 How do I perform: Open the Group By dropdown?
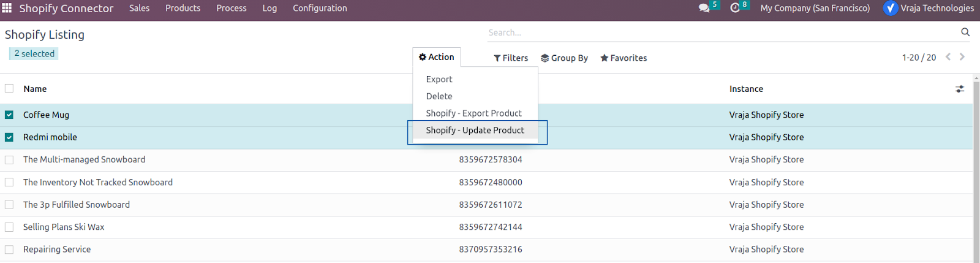tap(564, 58)
